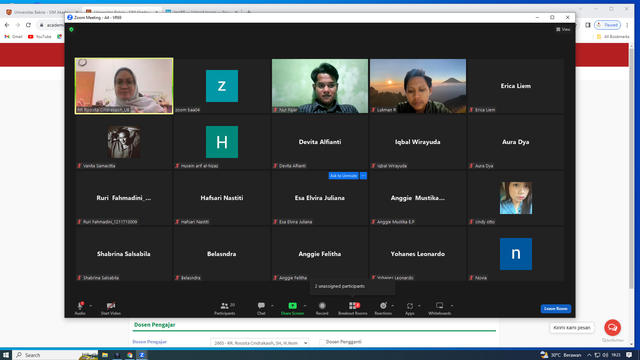Select Nur Fajar's video tile
Image resolution: width=640 pixels, height=360 pixels.
[x=320, y=86]
